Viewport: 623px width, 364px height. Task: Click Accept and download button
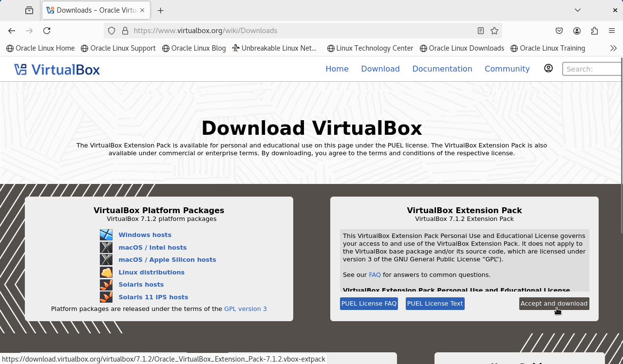554,304
